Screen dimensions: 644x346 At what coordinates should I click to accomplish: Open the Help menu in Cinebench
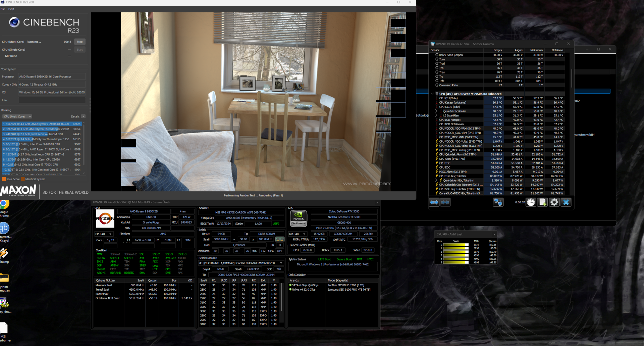pyautogui.click(x=11, y=9)
